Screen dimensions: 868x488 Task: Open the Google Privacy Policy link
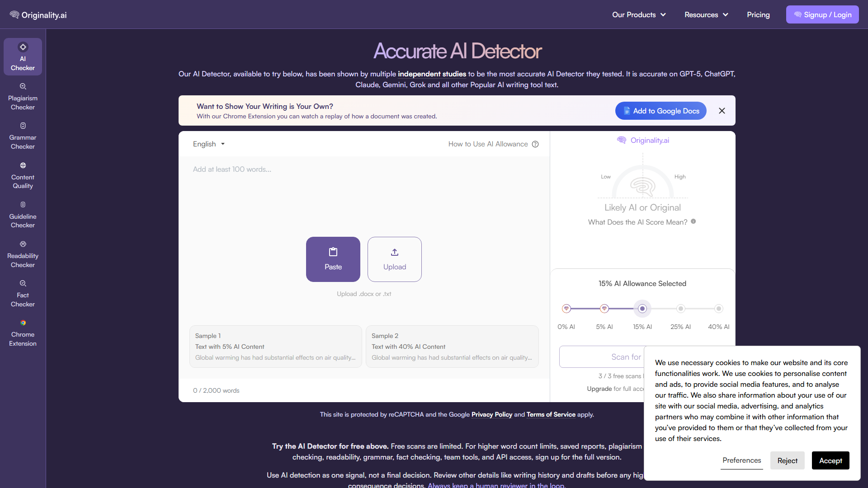click(491, 414)
